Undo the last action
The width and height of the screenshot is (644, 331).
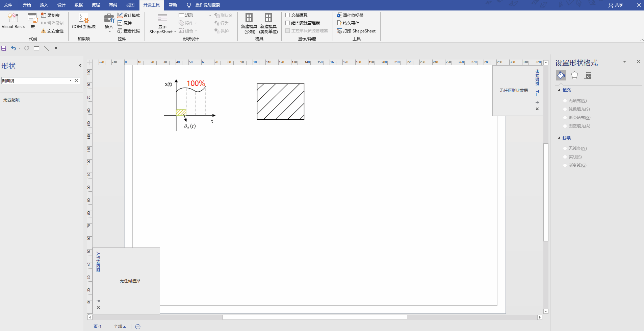tap(13, 48)
